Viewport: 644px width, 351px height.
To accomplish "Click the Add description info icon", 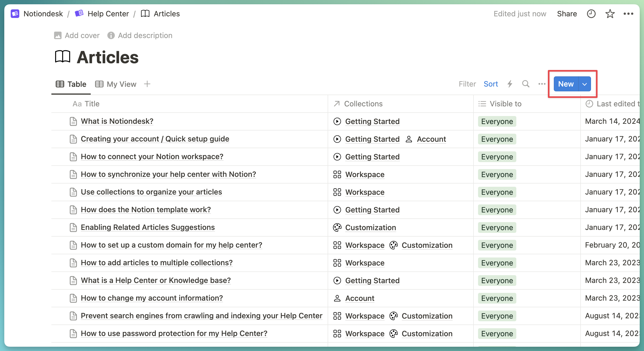I will coord(111,35).
